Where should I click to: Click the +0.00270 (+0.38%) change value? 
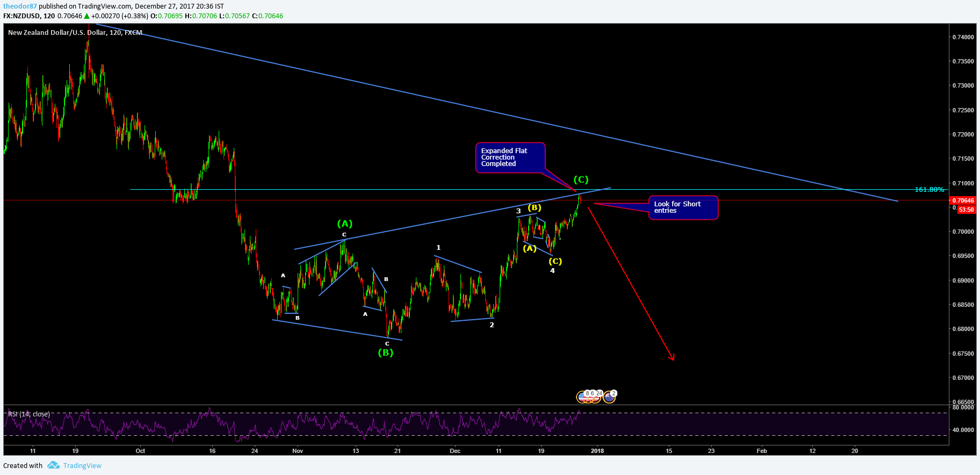pyautogui.click(x=119, y=16)
